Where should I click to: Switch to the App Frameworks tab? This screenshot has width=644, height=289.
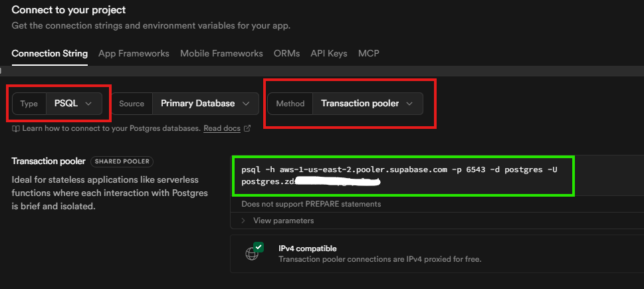pyautogui.click(x=134, y=53)
